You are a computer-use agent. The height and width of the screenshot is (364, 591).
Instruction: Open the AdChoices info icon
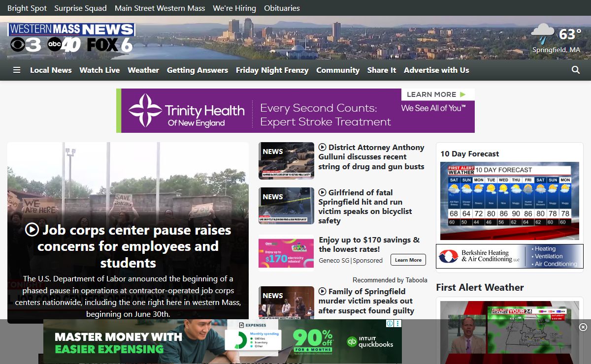[390, 324]
